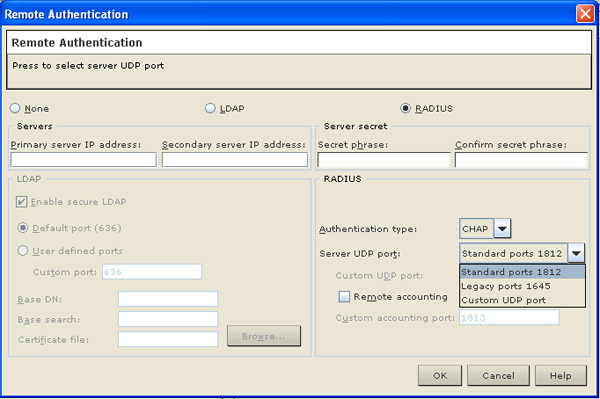This screenshot has width=600, height=399.
Task: Click the "Server UDP port:" label
Action: (360, 254)
